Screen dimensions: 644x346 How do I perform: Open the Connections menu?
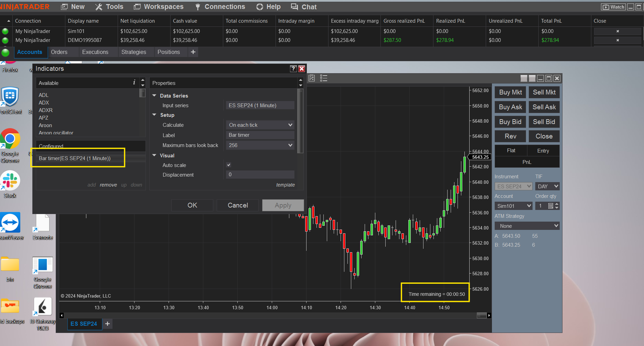coord(220,7)
